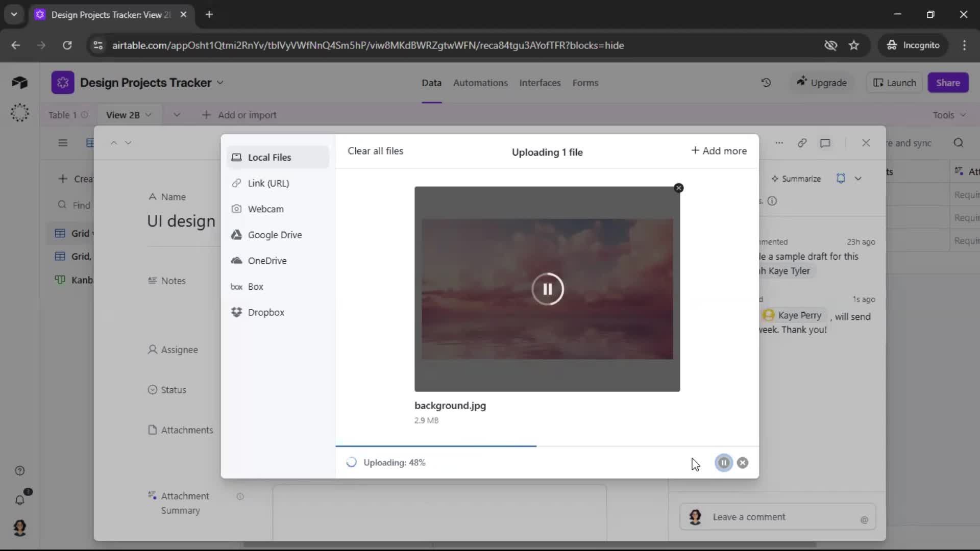Open the Airtable home logo icon
The image size is (980, 551).
pos(19,83)
